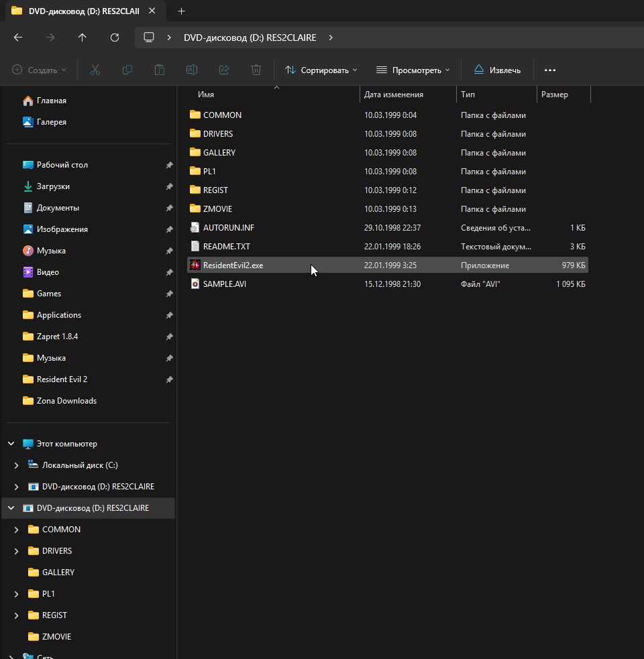Click pin icon next to Applications
644x659 pixels.
pyautogui.click(x=169, y=315)
